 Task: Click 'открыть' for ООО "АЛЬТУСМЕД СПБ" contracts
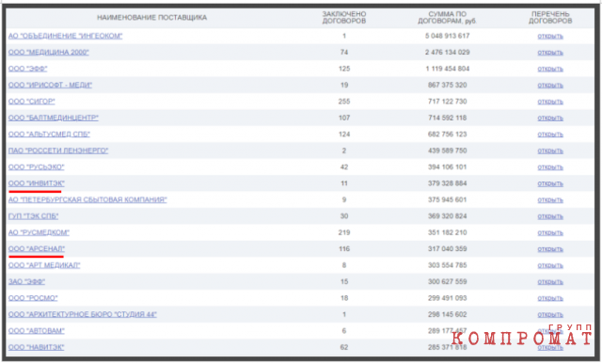(x=550, y=135)
